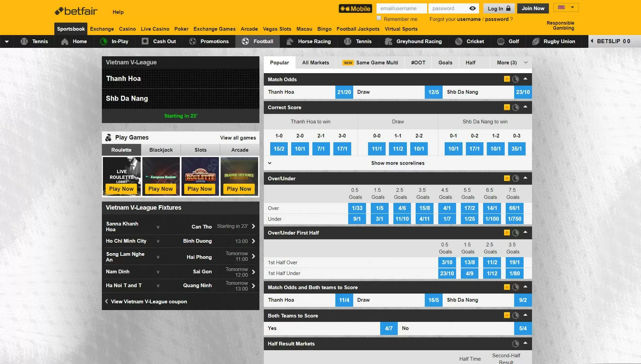Open the Exchange product tab

click(102, 29)
